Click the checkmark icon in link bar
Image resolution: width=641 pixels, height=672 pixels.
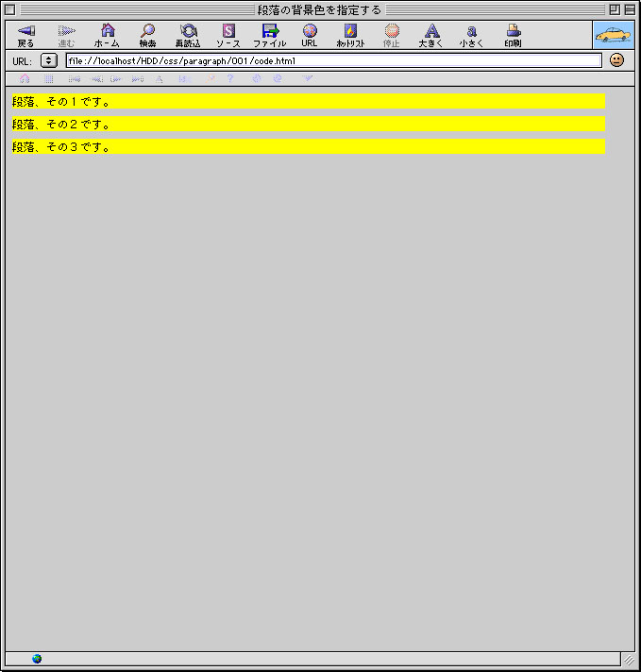(x=308, y=78)
